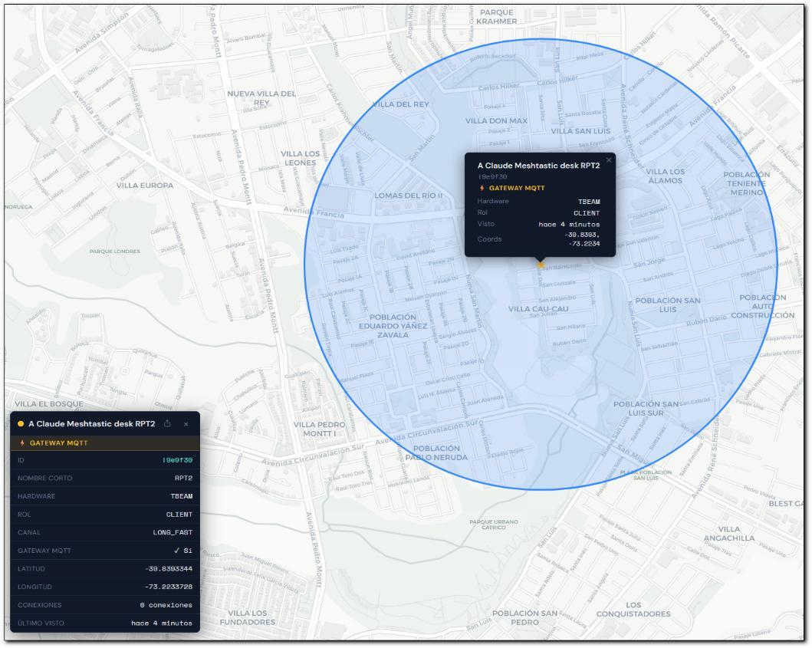Click the share icon in node details panel
812x648 pixels.
pos(167,424)
